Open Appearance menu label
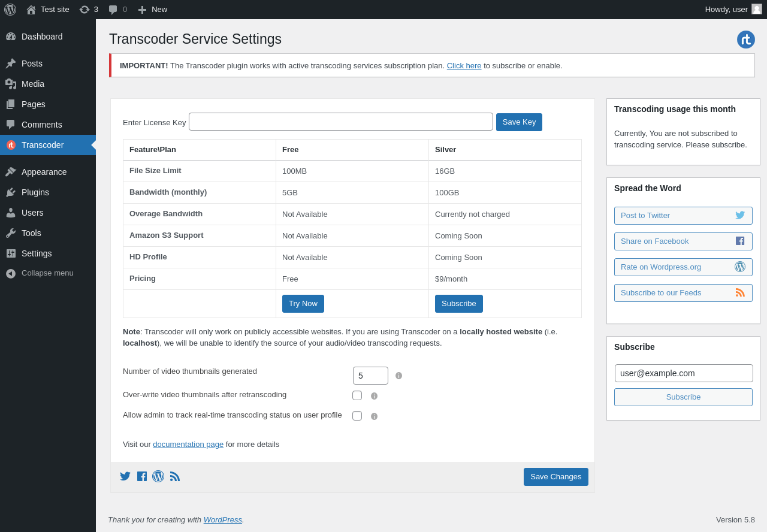767x532 pixels. pos(44,172)
